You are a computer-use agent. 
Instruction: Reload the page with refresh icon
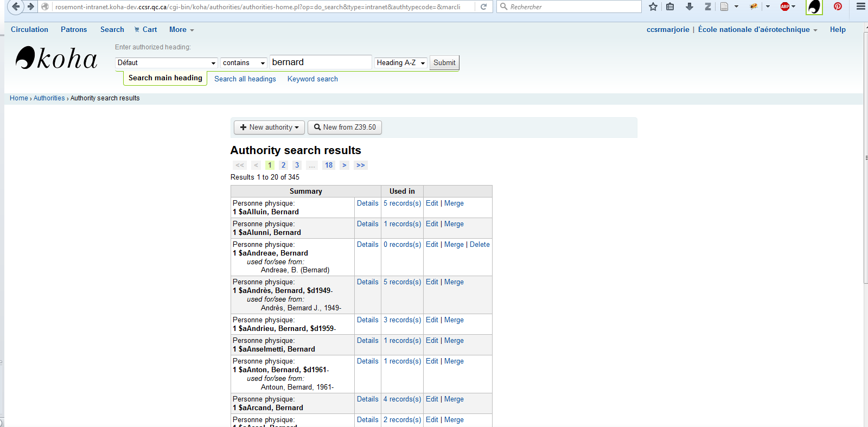[483, 7]
